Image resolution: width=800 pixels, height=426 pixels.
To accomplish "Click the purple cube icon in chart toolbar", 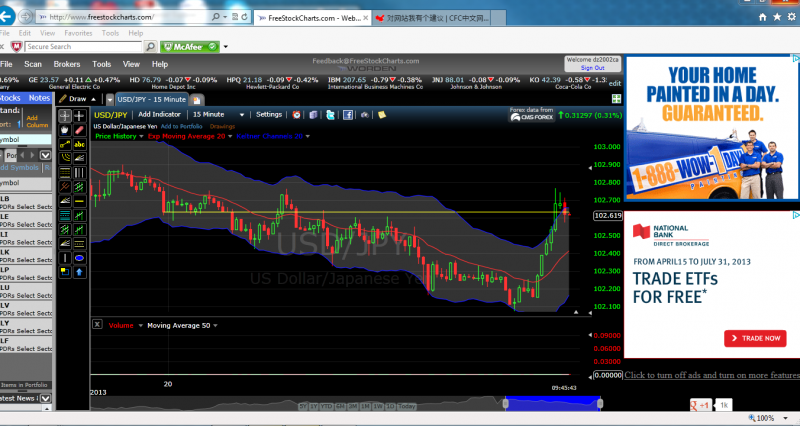I will tap(313, 115).
